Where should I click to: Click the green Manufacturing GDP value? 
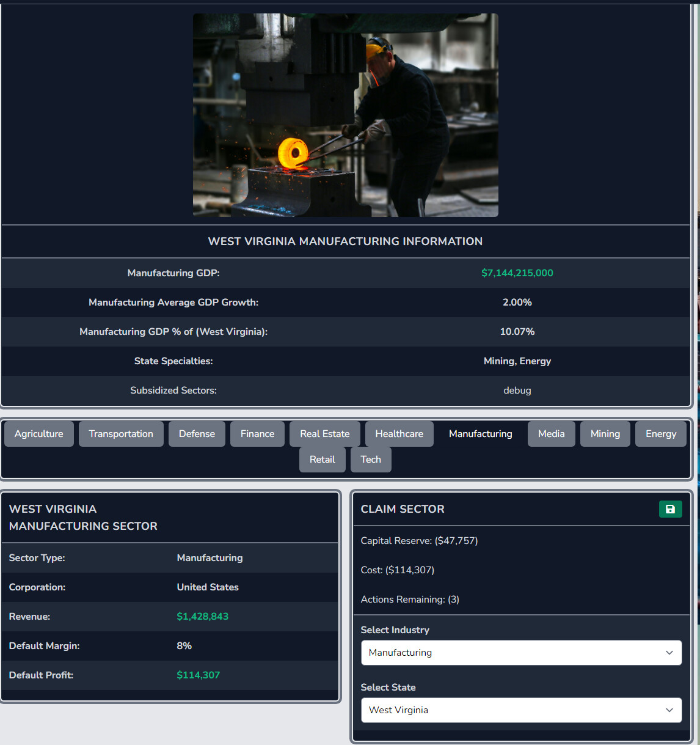517,273
